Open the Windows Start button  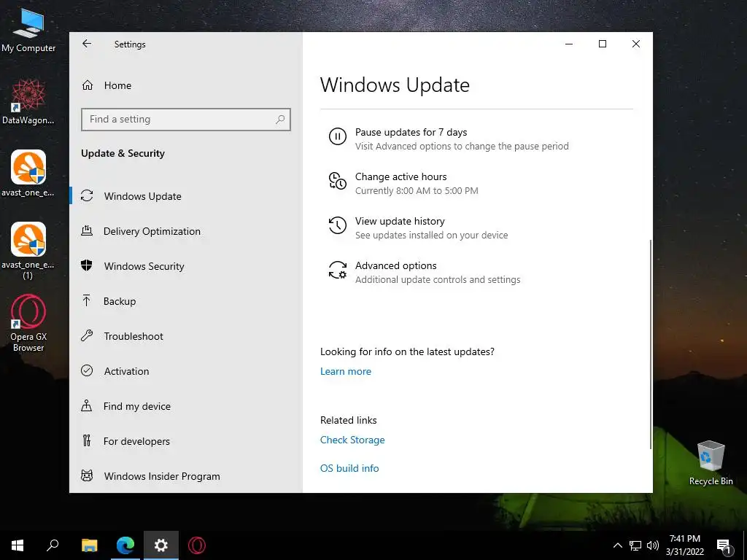pos(18,545)
